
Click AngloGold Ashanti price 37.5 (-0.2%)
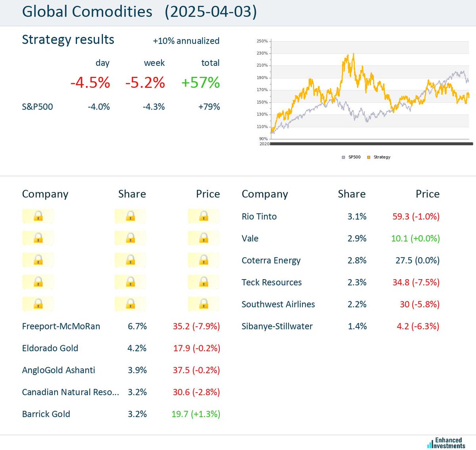tap(196, 370)
